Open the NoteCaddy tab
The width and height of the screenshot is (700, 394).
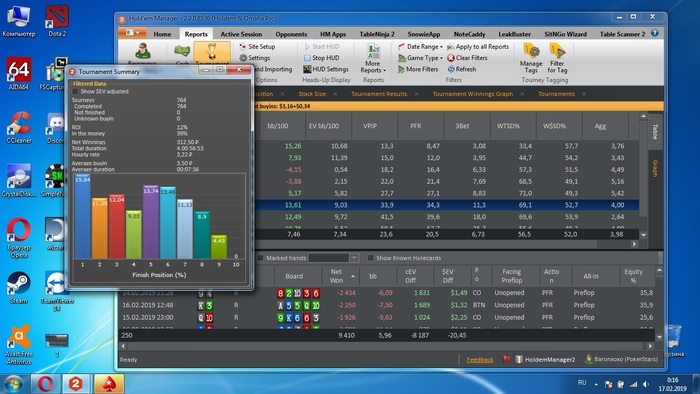(x=469, y=34)
